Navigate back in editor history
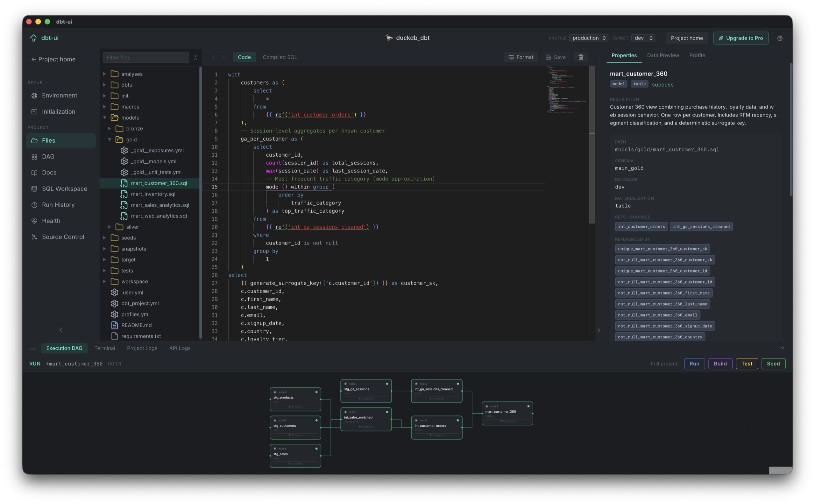 pos(213,57)
